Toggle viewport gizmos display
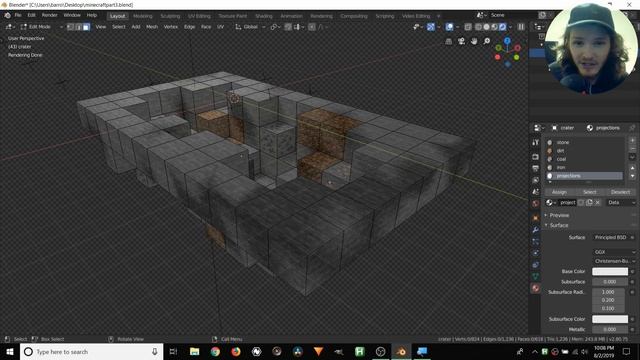This screenshot has height=360, width=640. pos(431,27)
